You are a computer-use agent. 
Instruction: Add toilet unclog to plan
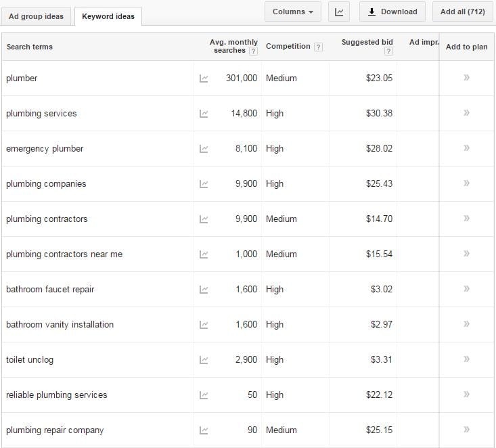(466, 359)
